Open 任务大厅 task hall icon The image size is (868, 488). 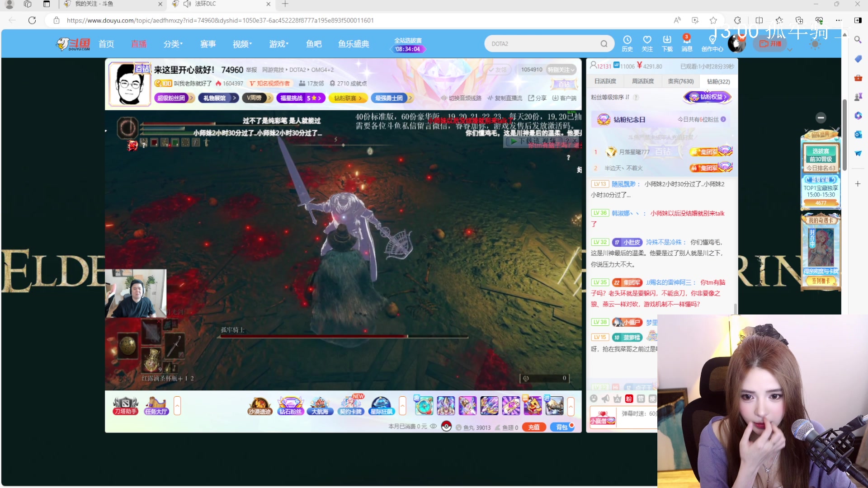[156, 405]
